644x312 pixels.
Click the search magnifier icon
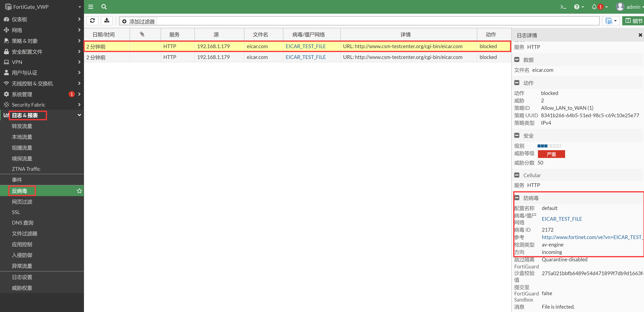[104, 7]
